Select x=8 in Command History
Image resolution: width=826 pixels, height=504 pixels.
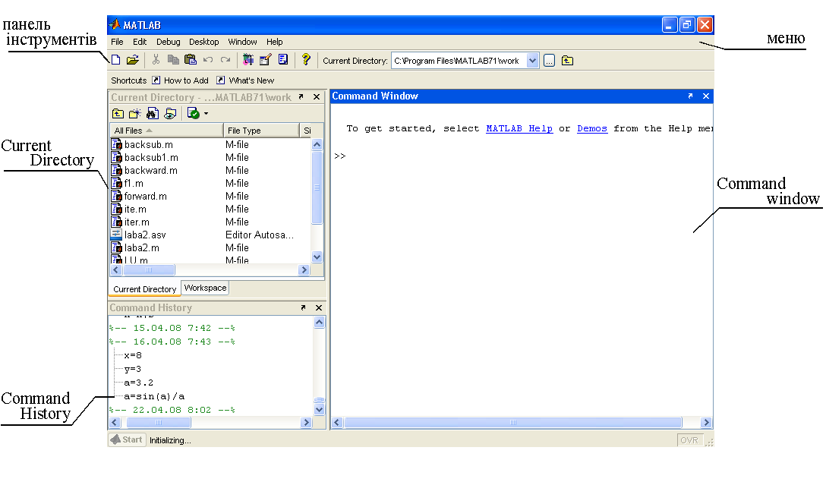133,355
